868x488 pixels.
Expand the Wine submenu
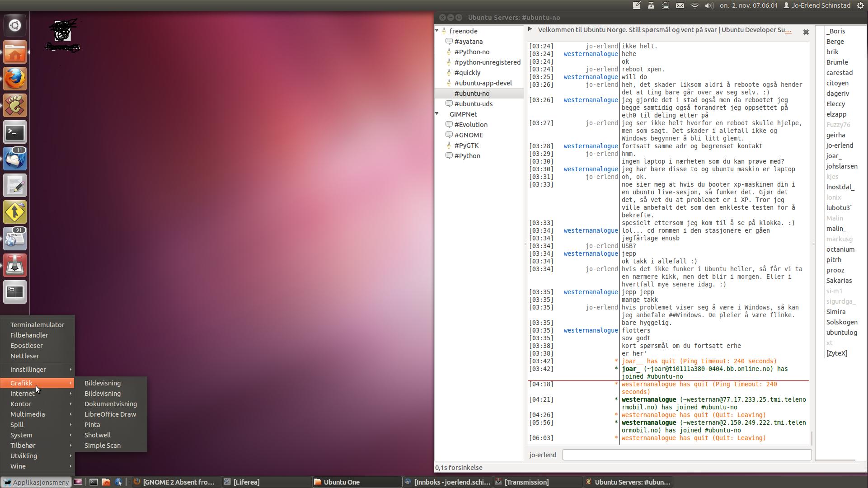(38, 466)
